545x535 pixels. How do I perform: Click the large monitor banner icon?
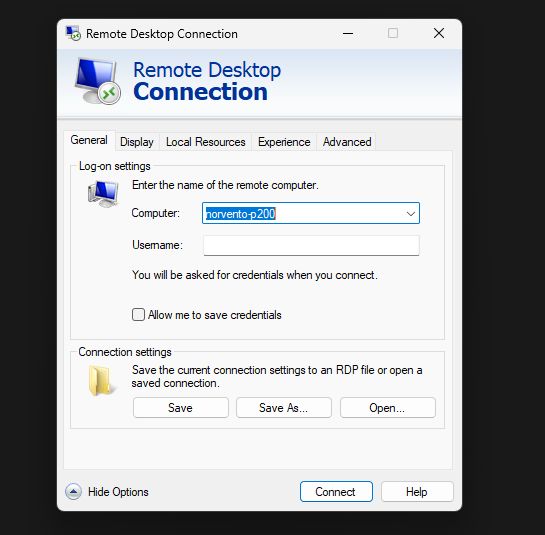(98, 81)
